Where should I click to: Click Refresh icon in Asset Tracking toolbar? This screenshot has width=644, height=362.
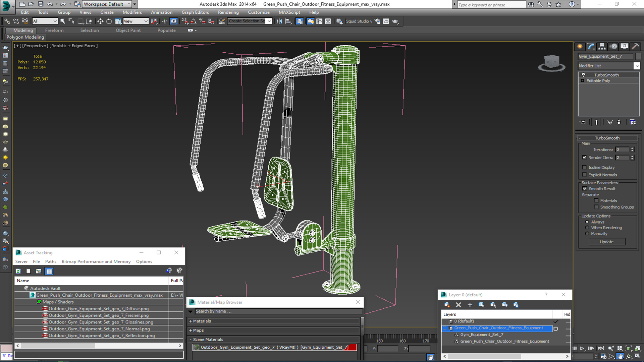18,271
